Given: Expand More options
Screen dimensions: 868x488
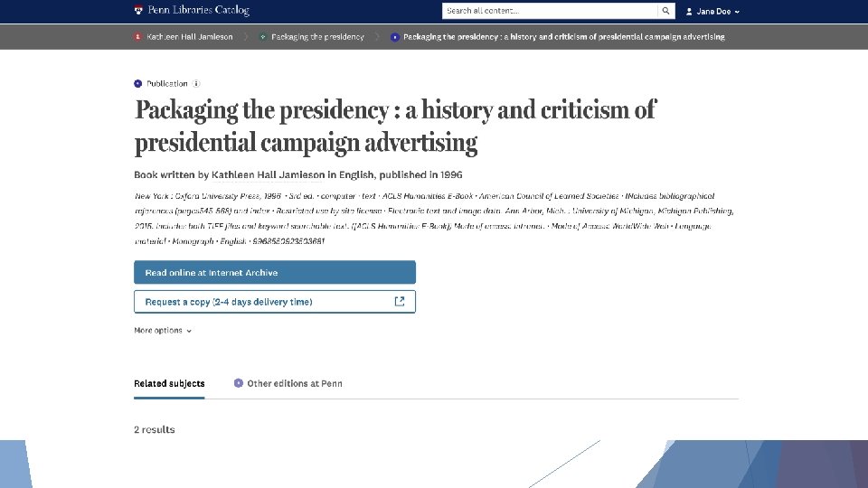Looking at the screenshot, I should coord(163,331).
